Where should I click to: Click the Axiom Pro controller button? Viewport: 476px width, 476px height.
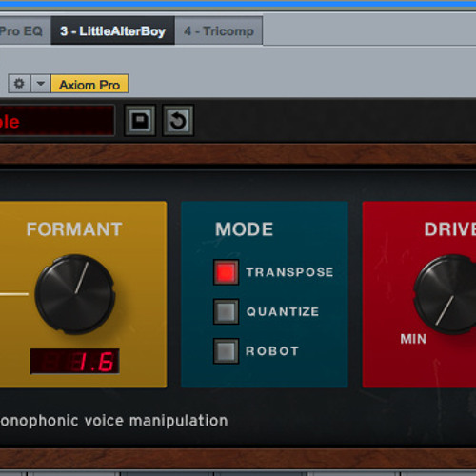(x=89, y=84)
